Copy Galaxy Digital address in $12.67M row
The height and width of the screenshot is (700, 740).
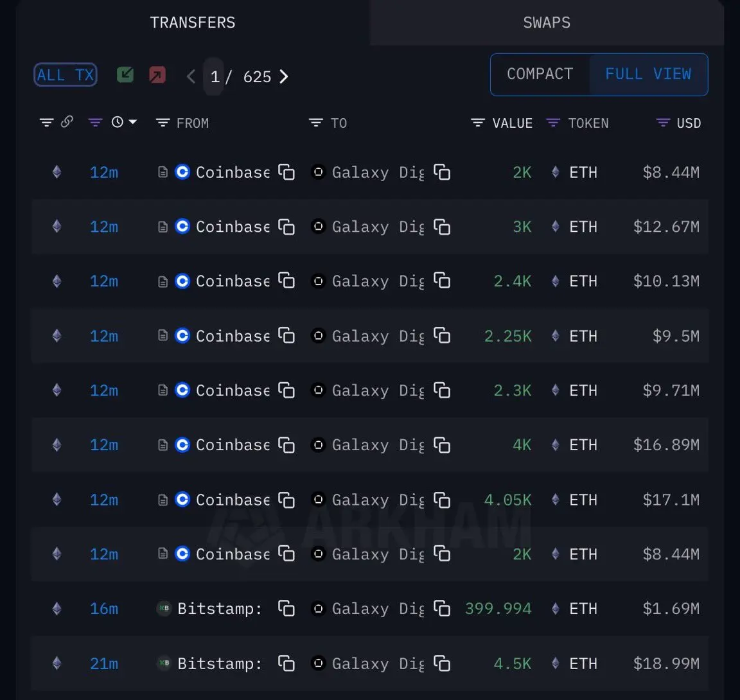point(442,227)
